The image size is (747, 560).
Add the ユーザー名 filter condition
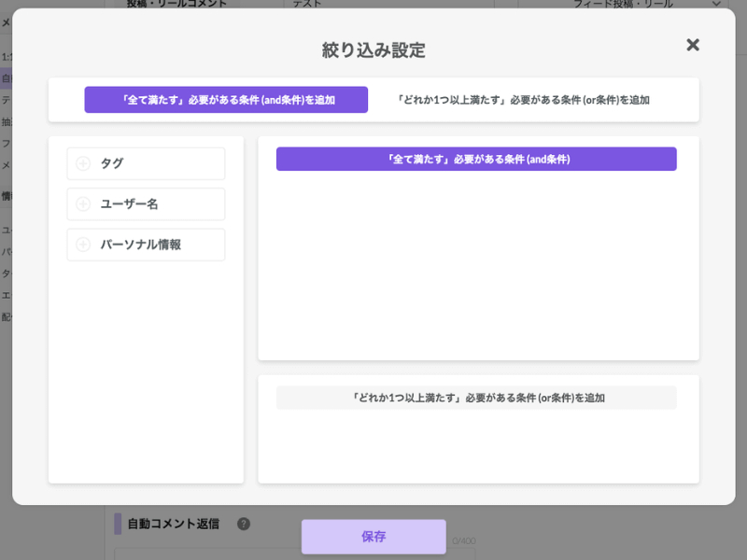point(146,203)
